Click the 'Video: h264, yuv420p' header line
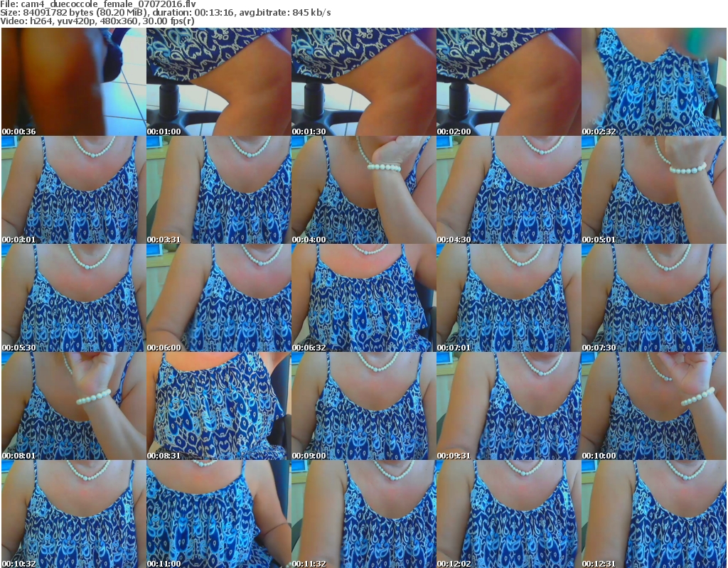 click(x=97, y=21)
